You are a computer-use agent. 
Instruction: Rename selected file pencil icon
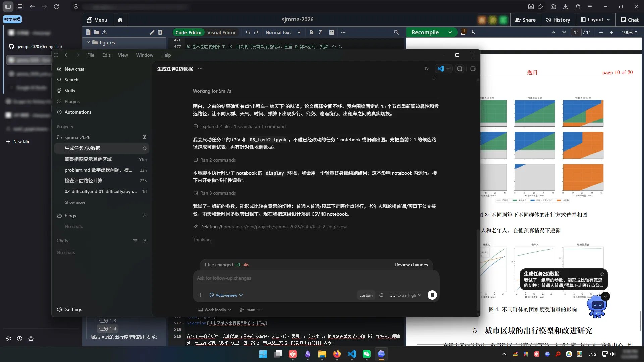(152, 32)
